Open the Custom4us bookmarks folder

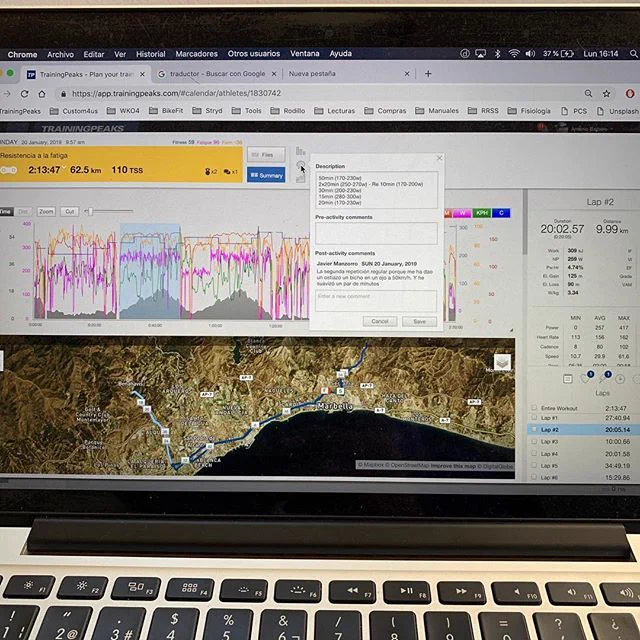click(x=74, y=111)
